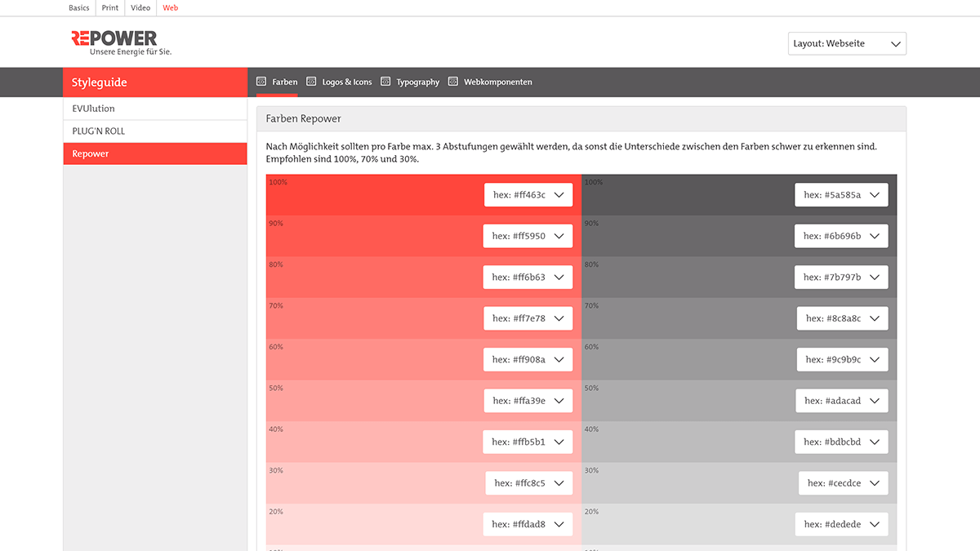The width and height of the screenshot is (980, 551).
Task: Click the Webkomponenten section icon
Action: (x=452, y=81)
